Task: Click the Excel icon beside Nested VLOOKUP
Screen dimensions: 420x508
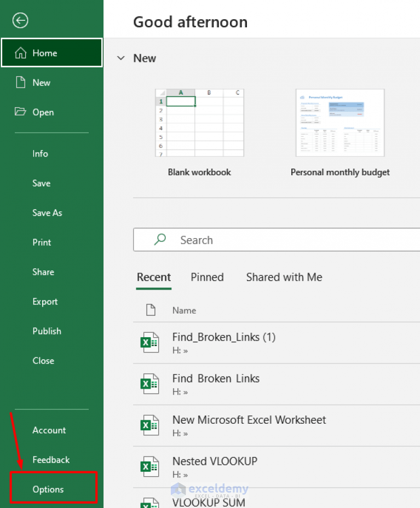Action: 149,466
